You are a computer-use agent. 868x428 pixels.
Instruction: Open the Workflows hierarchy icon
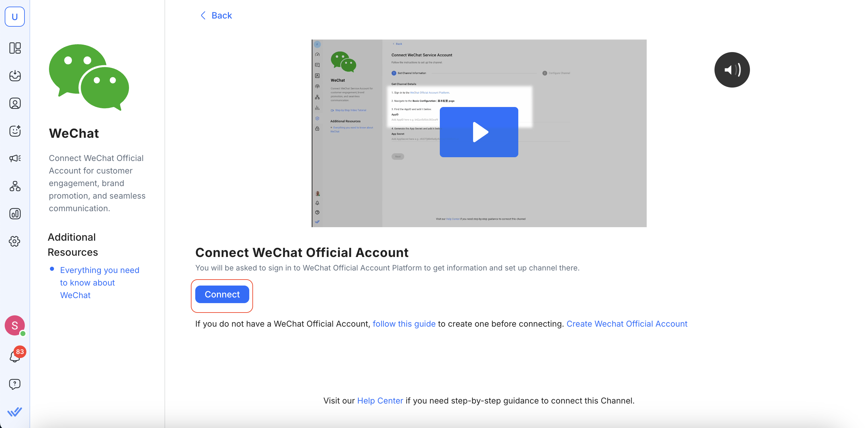(x=15, y=186)
